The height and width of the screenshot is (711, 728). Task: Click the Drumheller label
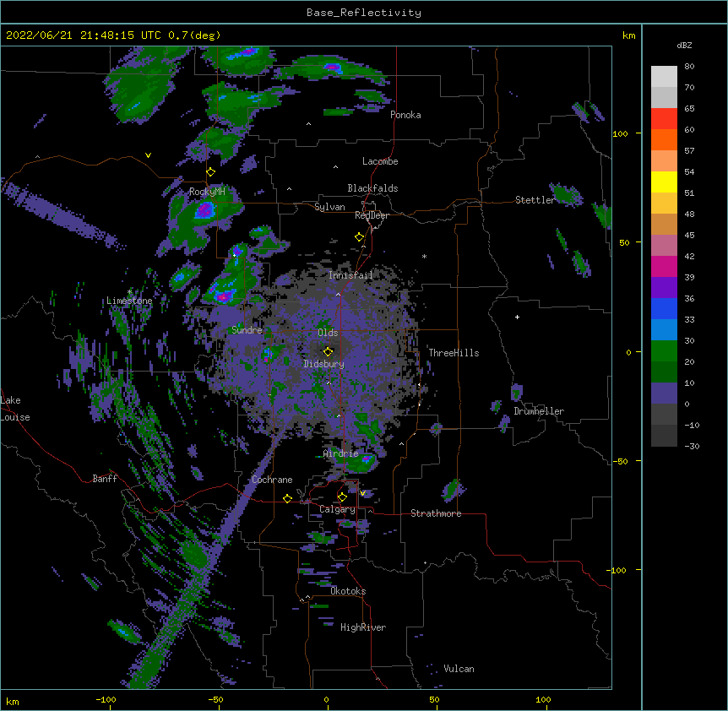(x=539, y=411)
